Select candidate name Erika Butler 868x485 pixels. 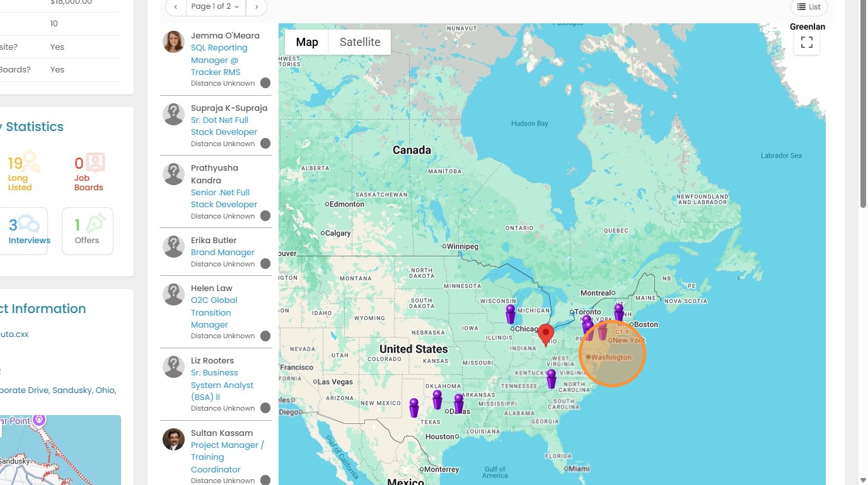[x=214, y=241]
